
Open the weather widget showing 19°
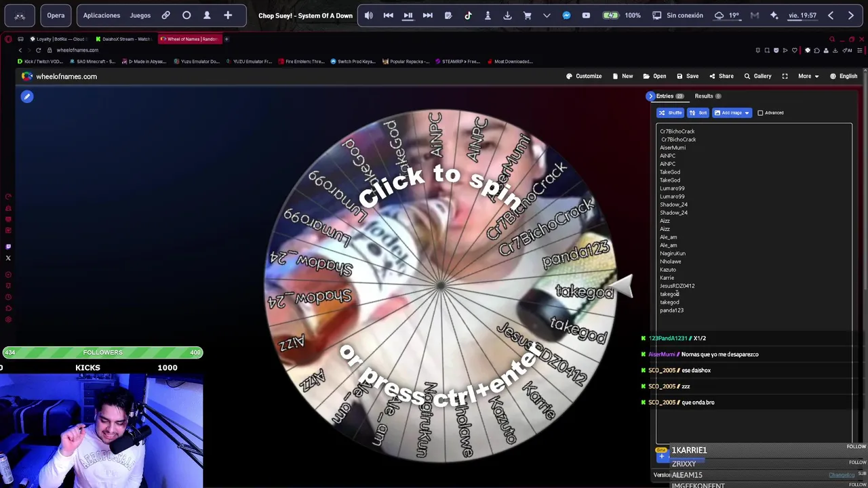coord(726,16)
